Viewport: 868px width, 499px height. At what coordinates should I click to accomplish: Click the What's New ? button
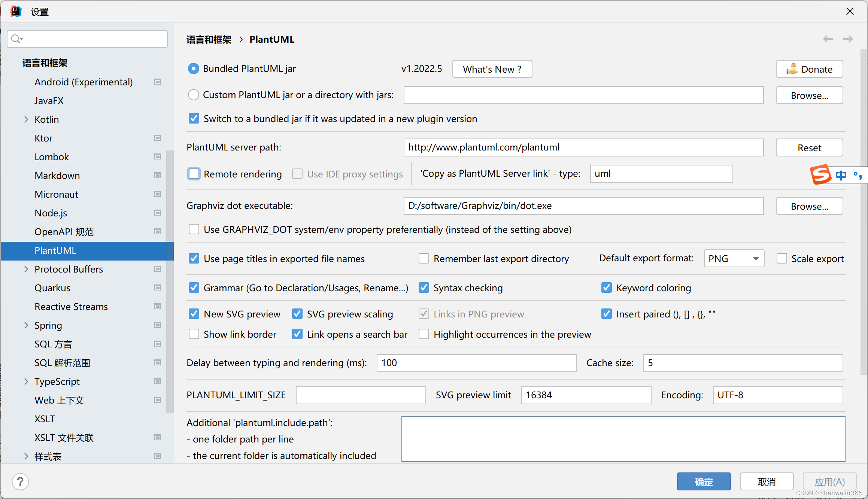pos(492,69)
